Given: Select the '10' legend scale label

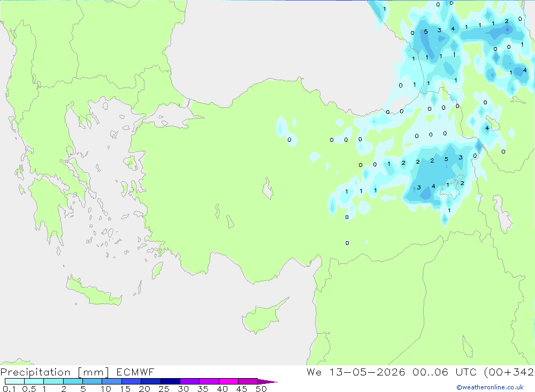Looking at the screenshot, I should coord(106,389).
